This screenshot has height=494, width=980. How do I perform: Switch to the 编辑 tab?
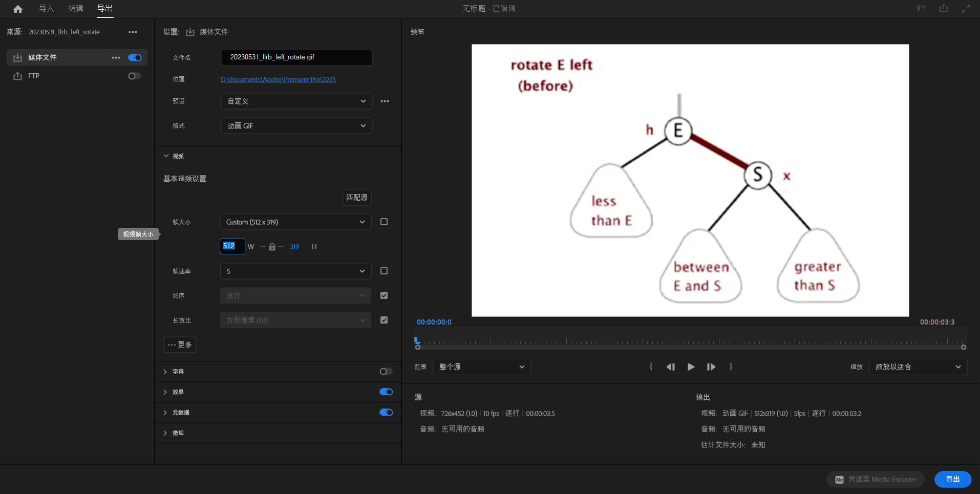point(76,9)
